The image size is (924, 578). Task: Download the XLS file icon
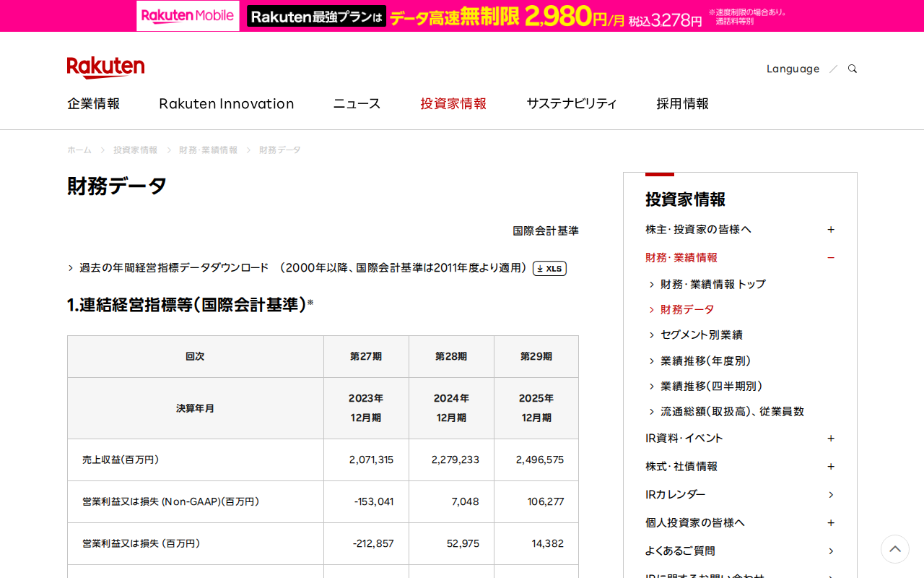point(549,269)
